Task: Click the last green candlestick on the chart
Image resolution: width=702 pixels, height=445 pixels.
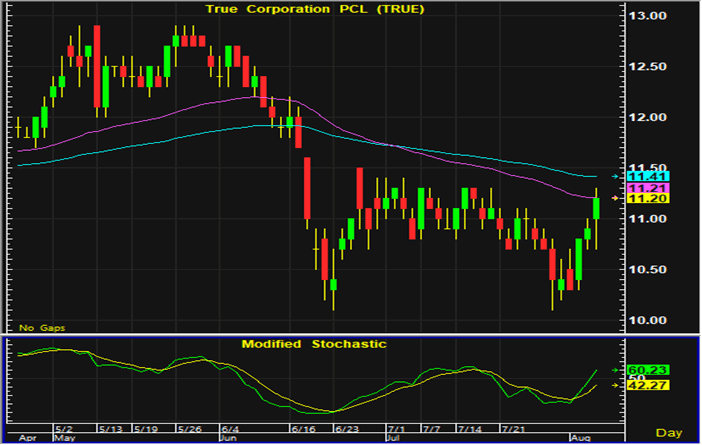Action: coord(597,208)
